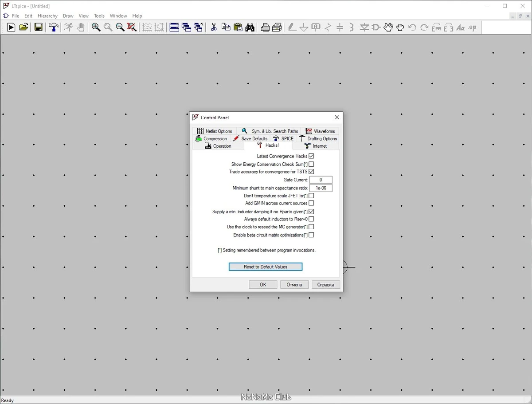This screenshot has height=404, width=532.
Task: Select the Text Aa tool icon
Action: coord(461,27)
